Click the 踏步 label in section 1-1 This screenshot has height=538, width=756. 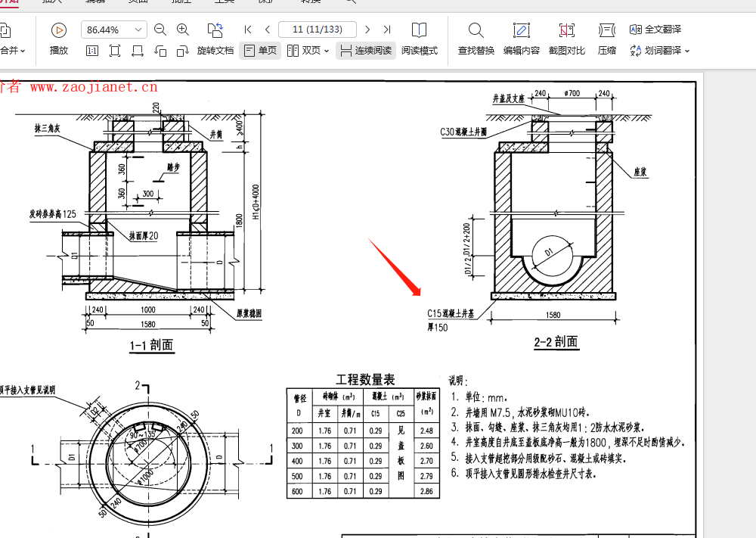pos(174,167)
